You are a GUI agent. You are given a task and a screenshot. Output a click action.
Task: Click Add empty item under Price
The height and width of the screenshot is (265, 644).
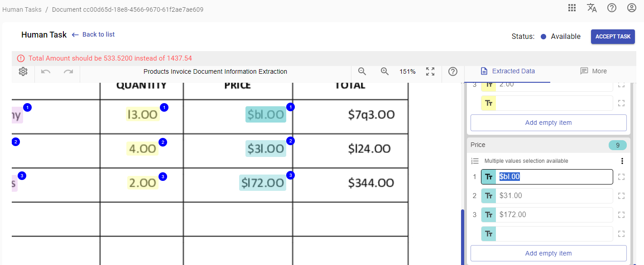click(548, 253)
